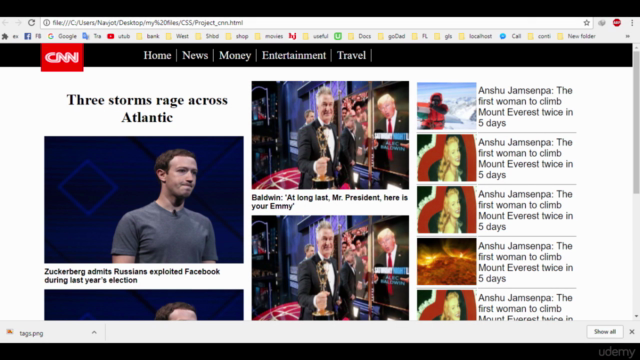Click the Anshu Jamsenpa text beside the climber image
This screenshot has width=640, height=360.
(x=525, y=107)
